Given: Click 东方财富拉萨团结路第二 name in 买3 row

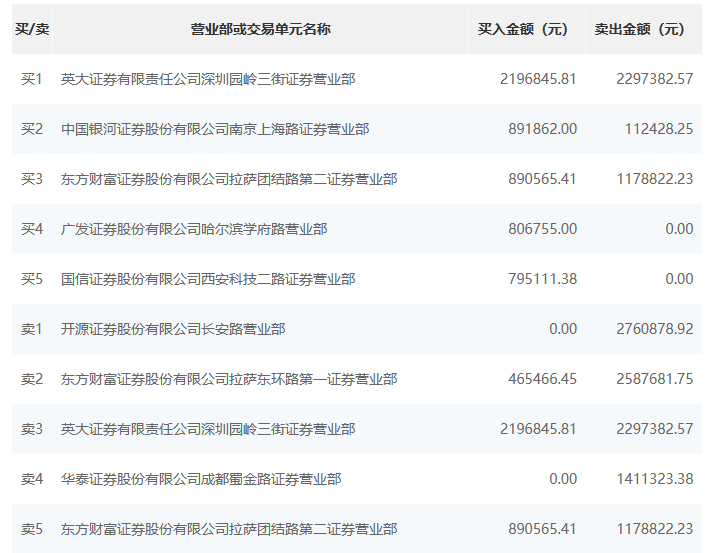Looking at the screenshot, I should (229, 179).
